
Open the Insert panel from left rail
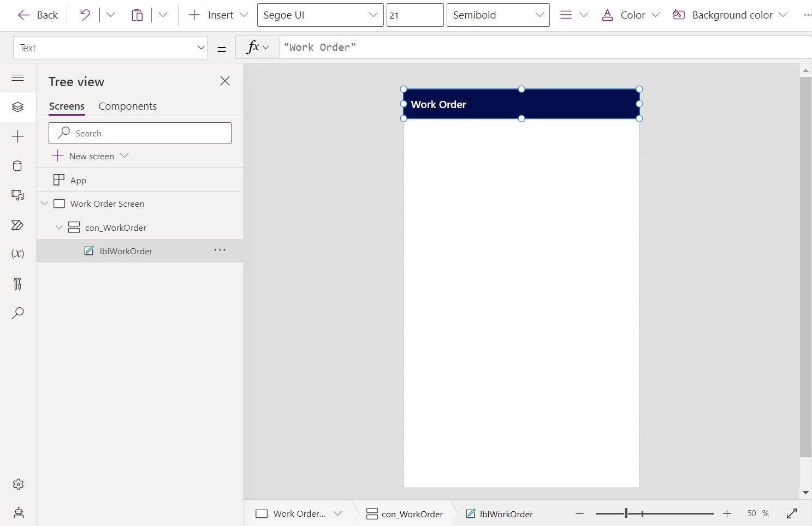pos(17,137)
